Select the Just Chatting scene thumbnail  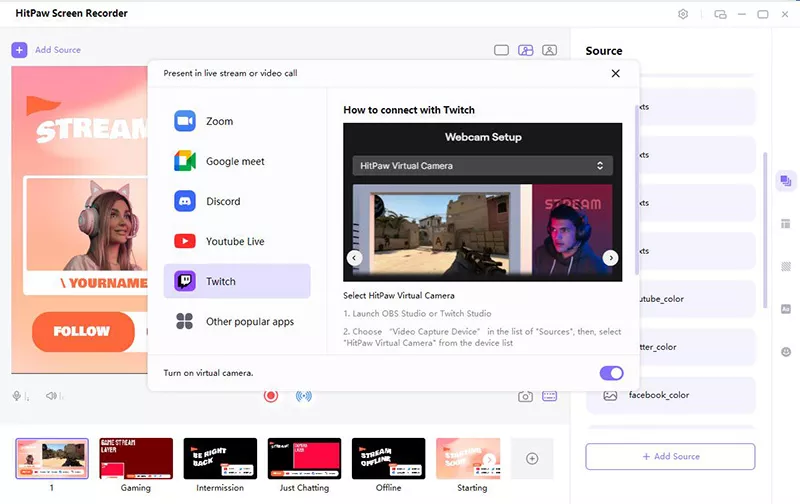tap(304, 459)
